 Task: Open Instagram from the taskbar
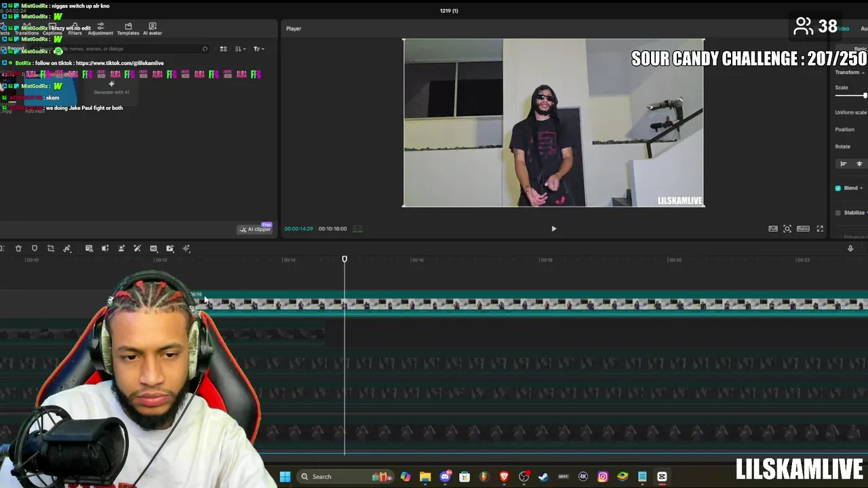pyautogui.click(x=603, y=476)
